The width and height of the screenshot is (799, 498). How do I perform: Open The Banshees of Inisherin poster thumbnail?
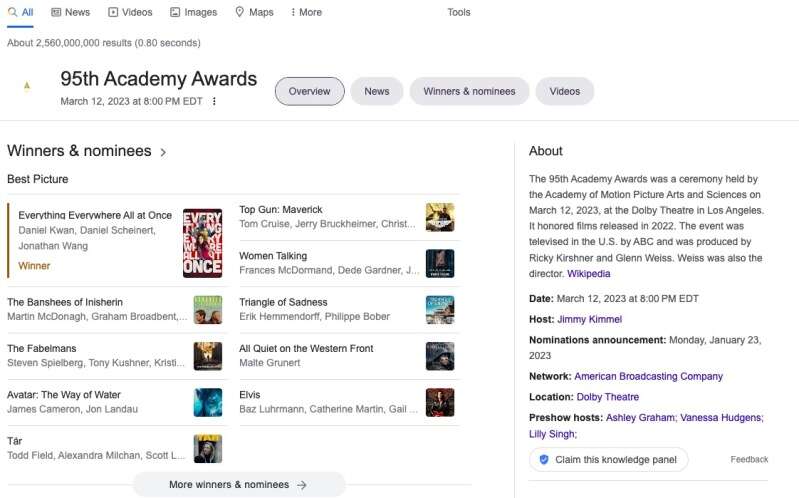pos(208,309)
